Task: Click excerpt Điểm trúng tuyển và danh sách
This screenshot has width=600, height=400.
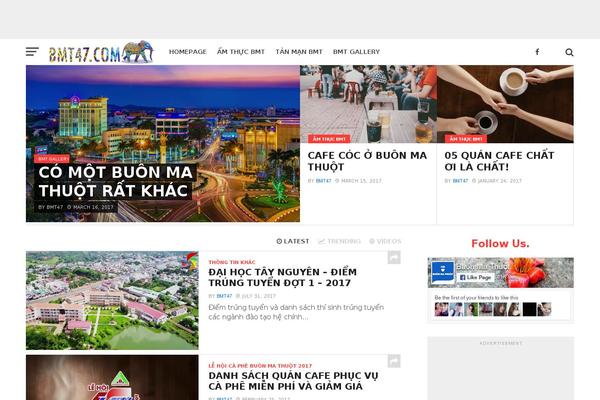Action: 296,312
